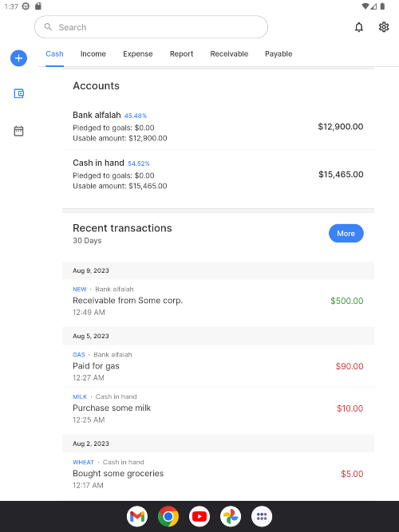Open settings gear icon

pos(384,27)
